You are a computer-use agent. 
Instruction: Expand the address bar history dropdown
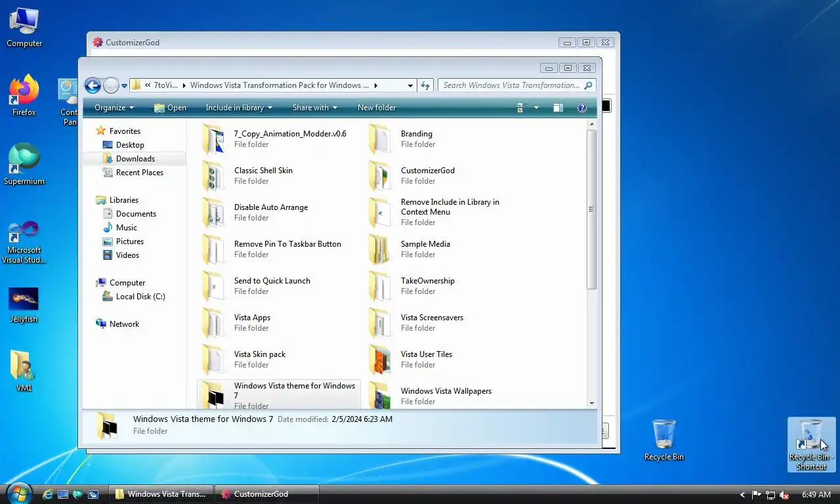[x=410, y=85]
